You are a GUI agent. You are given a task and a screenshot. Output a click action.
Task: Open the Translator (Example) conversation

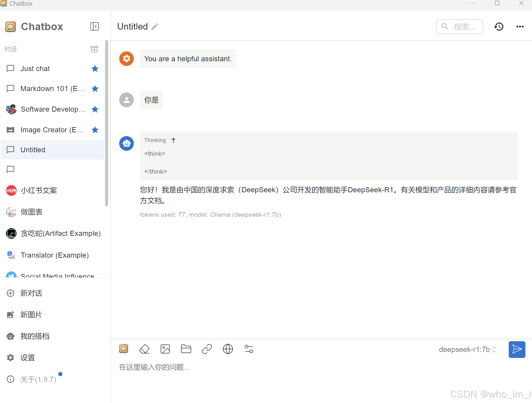point(53,255)
